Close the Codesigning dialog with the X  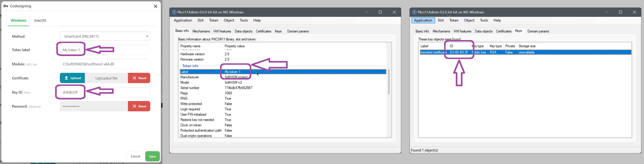[x=155, y=6]
